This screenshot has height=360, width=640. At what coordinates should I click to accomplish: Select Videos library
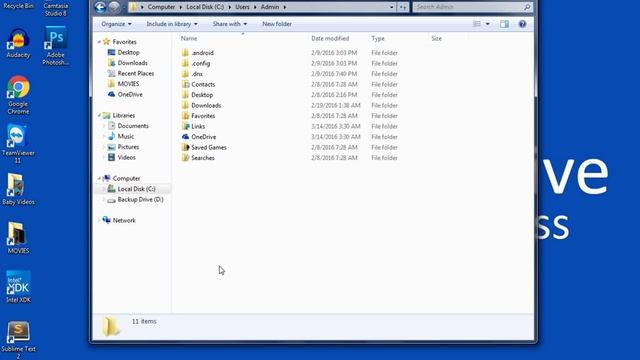[127, 157]
